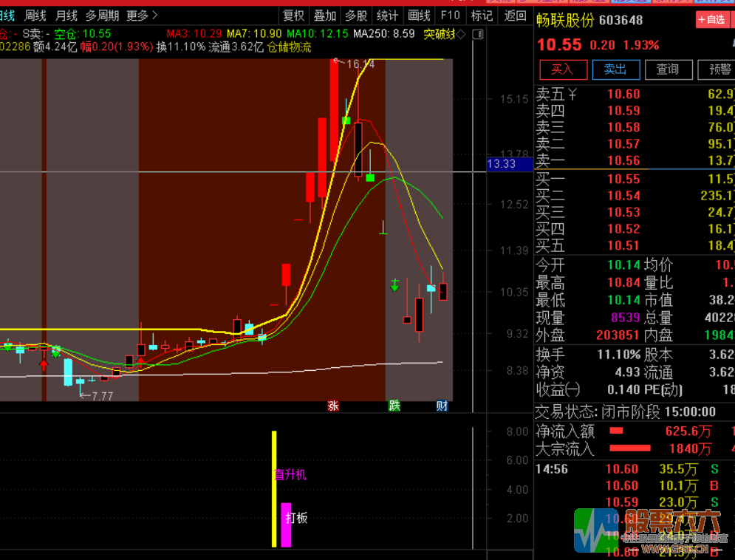
Task: Click the green down arrow sell signal
Action: coord(394,285)
